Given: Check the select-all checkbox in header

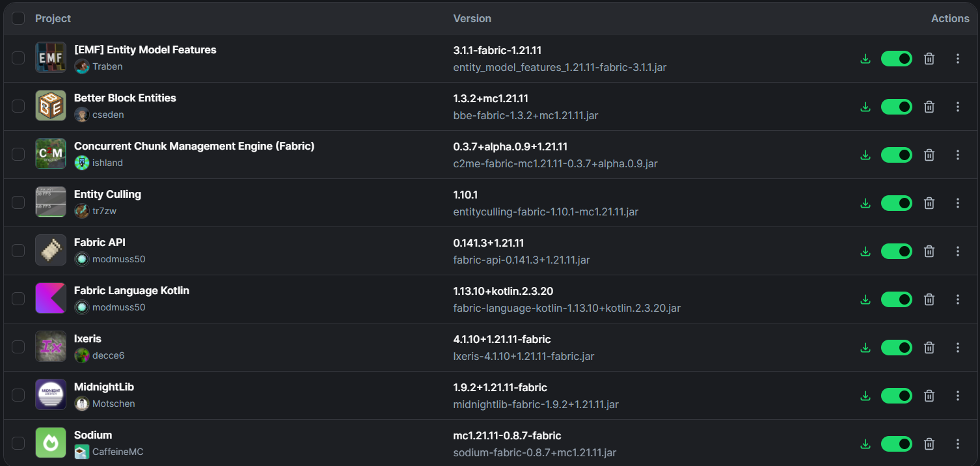Looking at the screenshot, I should (x=18, y=18).
